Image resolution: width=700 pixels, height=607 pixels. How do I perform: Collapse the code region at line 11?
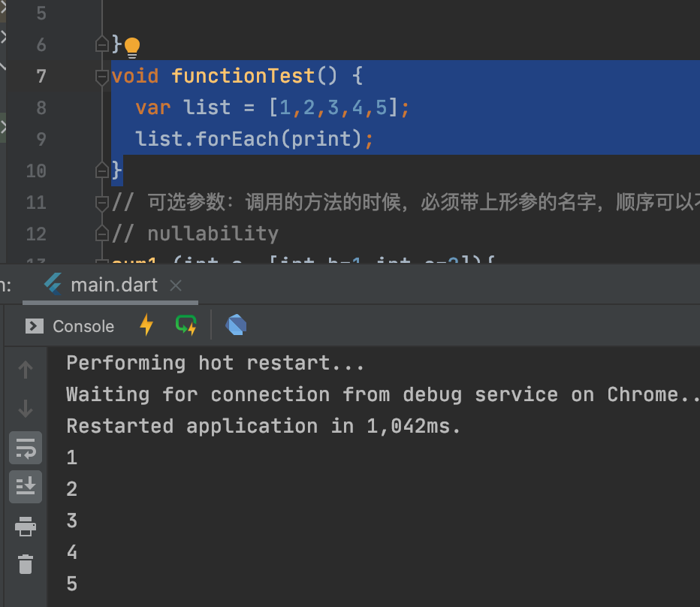(101, 201)
